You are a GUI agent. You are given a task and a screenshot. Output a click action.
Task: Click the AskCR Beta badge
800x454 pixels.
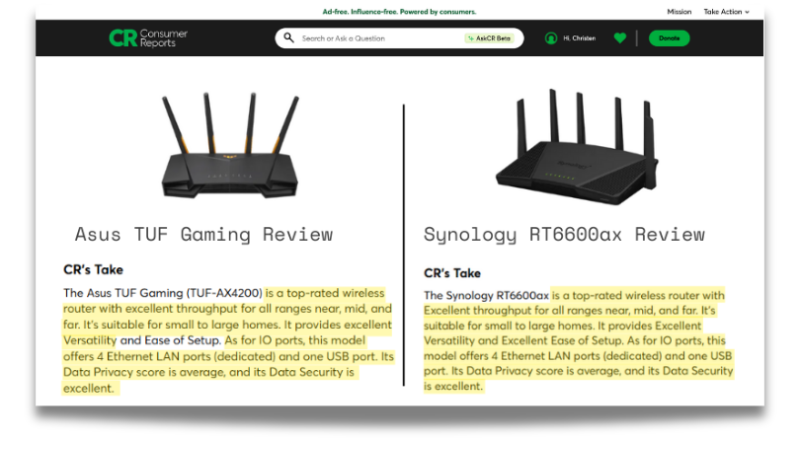490,38
